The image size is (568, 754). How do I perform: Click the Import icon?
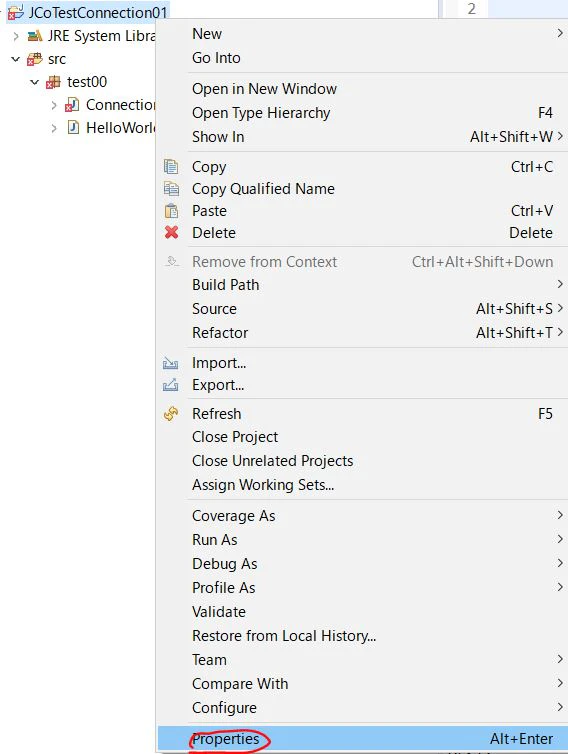tap(170, 363)
